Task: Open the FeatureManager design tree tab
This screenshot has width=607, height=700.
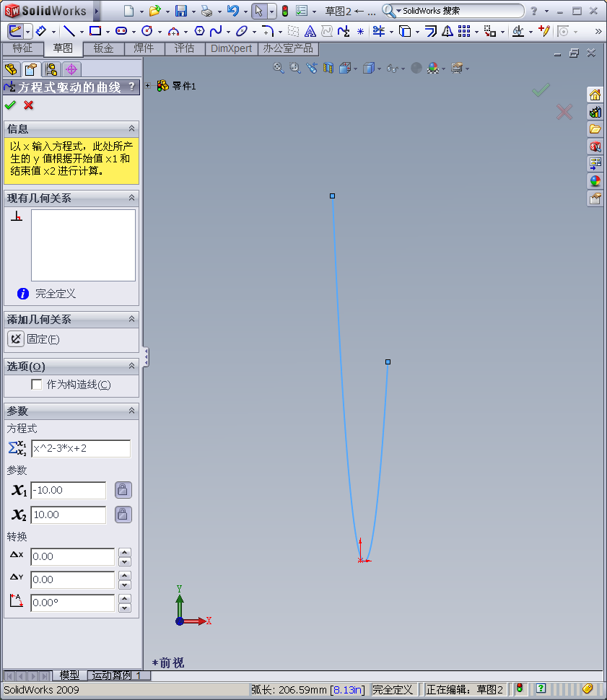Action: [x=11, y=70]
